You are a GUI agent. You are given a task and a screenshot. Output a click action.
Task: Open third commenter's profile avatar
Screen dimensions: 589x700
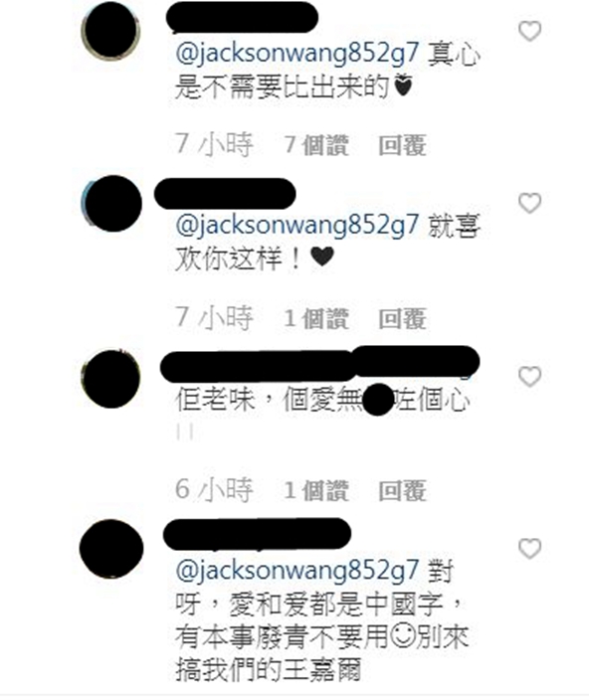(x=110, y=379)
